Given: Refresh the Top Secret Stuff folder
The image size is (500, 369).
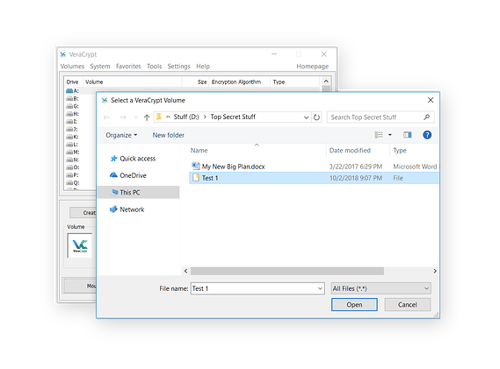Looking at the screenshot, I should click(317, 117).
